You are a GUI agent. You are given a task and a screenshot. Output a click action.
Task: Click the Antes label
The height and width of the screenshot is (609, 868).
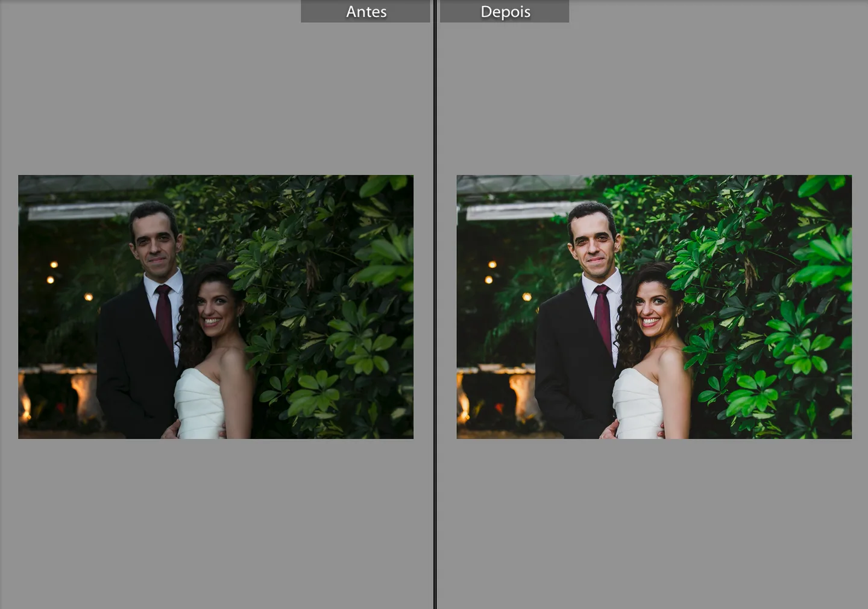pos(366,11)
